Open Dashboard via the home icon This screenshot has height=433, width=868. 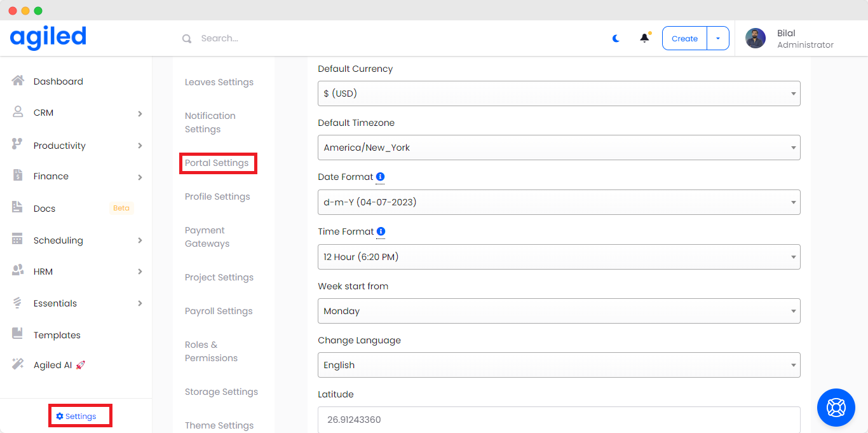18,81
